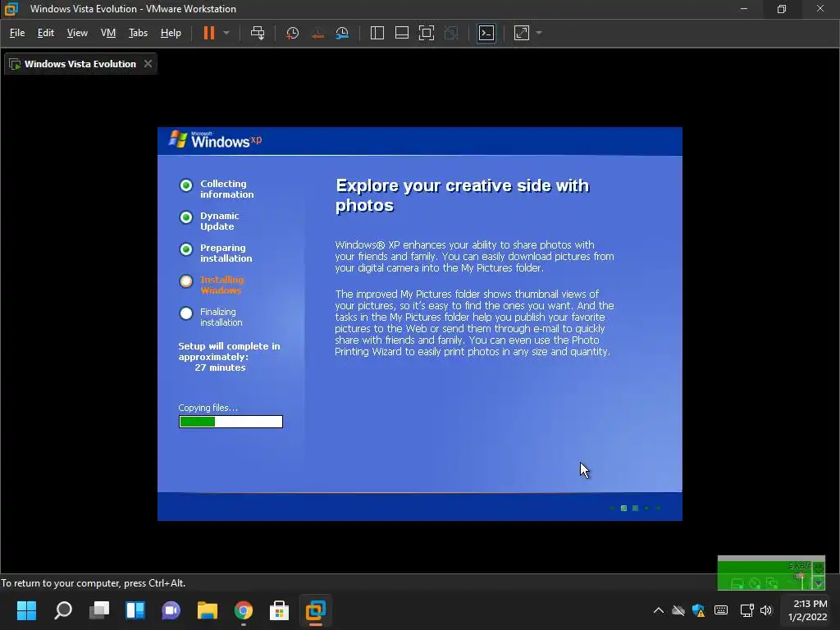
Task: Open the Help menu
Action: click(171, 33)
